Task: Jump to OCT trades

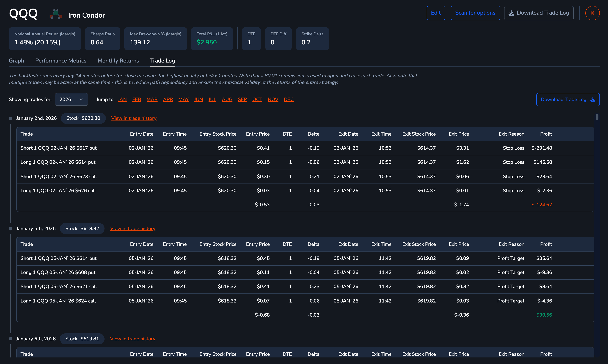Action: pos(257,99)
